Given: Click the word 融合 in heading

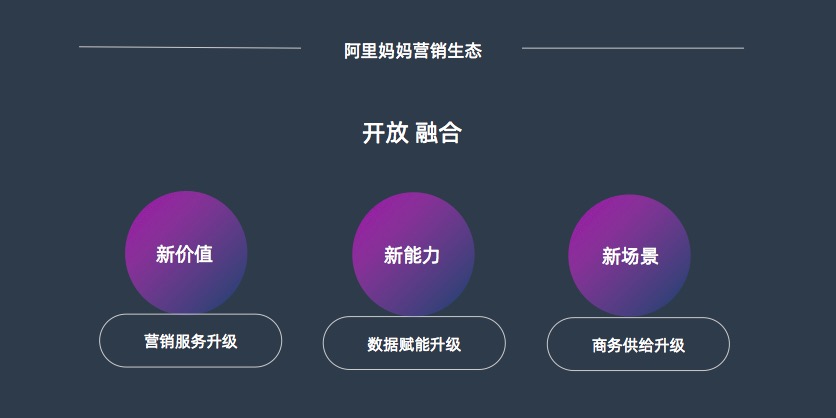Looking at the screenshot, I should 438,133.
